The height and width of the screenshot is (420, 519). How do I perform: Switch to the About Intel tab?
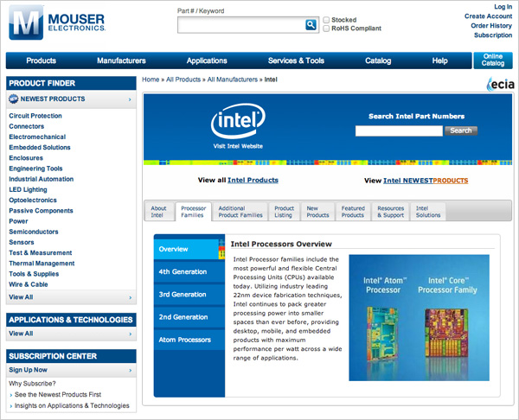[159, 212]
